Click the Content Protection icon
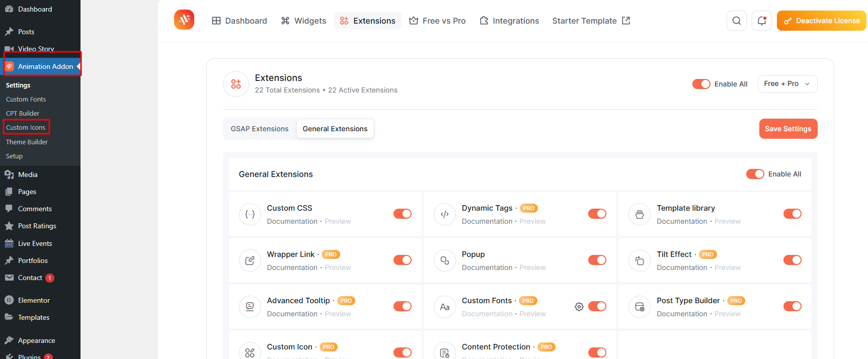This screenshot has width=868, height=359. [445, 352]
